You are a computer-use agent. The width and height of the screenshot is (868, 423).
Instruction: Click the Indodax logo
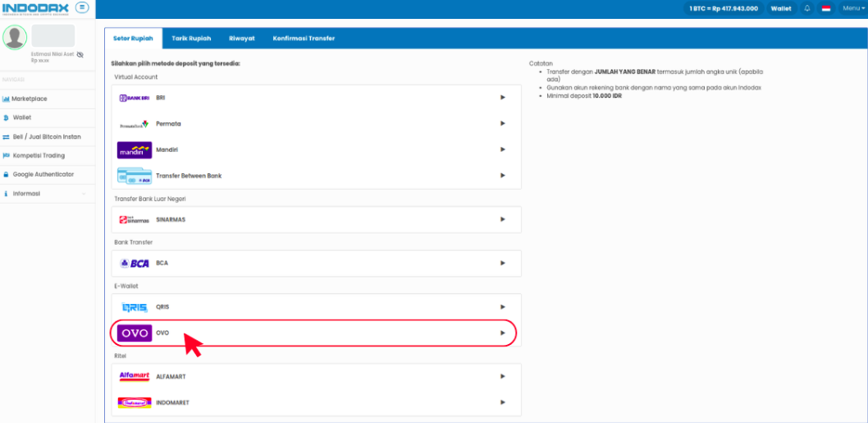click(x=36, y=8)
